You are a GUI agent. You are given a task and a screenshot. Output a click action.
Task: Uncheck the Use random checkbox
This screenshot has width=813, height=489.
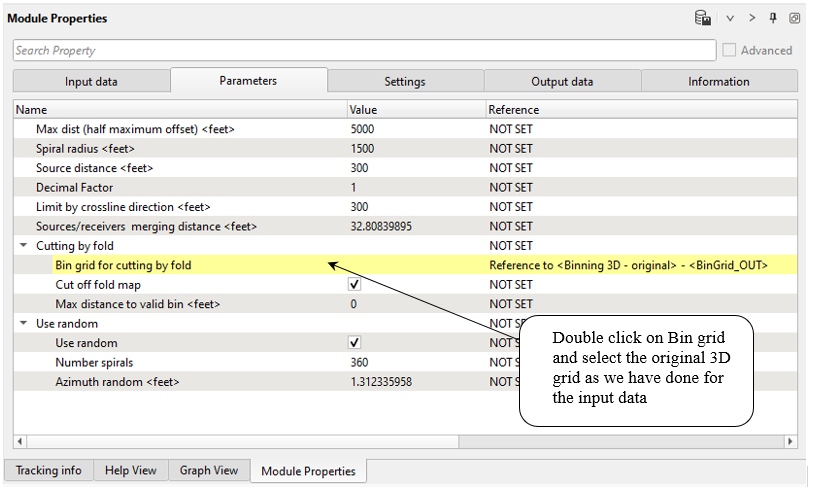pyautogui.click(x=354, y=343)
